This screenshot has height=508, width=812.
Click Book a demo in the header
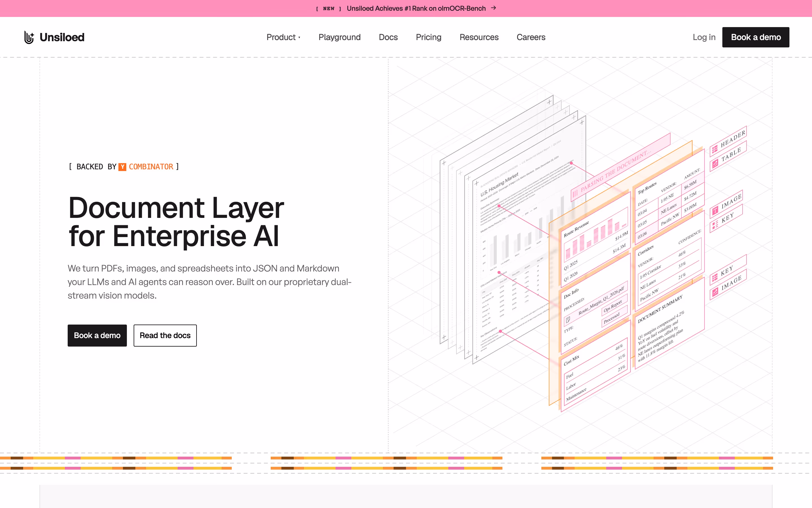(x=756, y=37)
